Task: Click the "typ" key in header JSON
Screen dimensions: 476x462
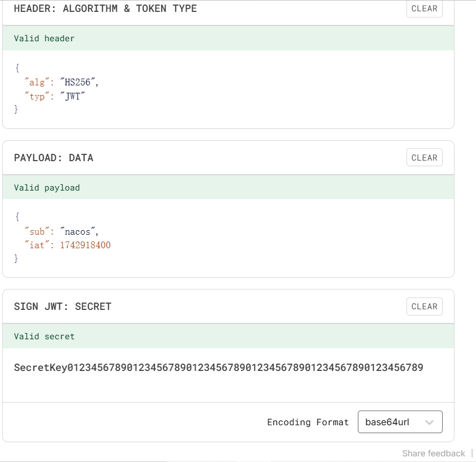Action: coord(37,97)
